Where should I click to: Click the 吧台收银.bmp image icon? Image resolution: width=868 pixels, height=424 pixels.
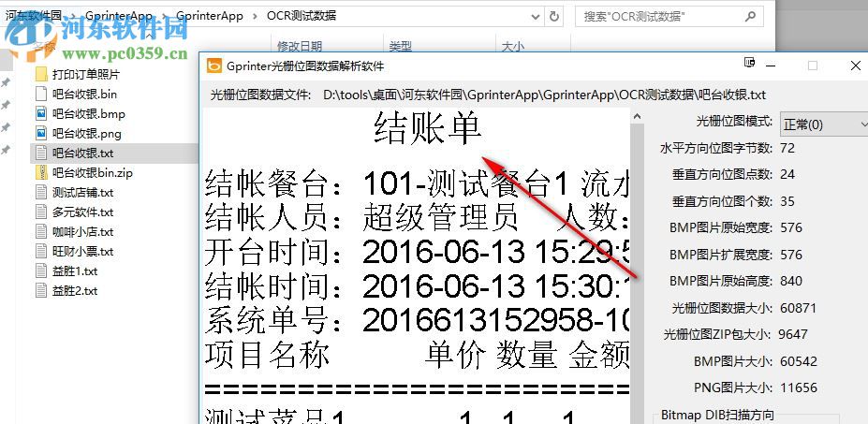41,113
